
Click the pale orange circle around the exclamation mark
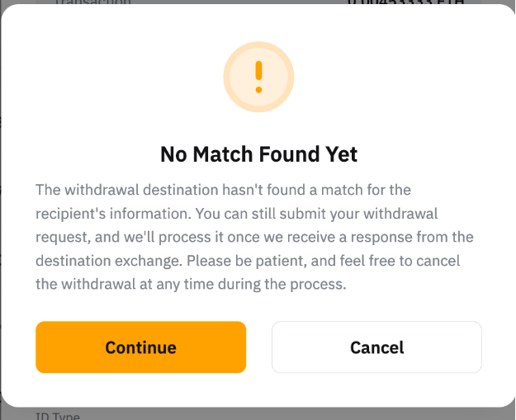pyautogui.click(x=277, y=58)
